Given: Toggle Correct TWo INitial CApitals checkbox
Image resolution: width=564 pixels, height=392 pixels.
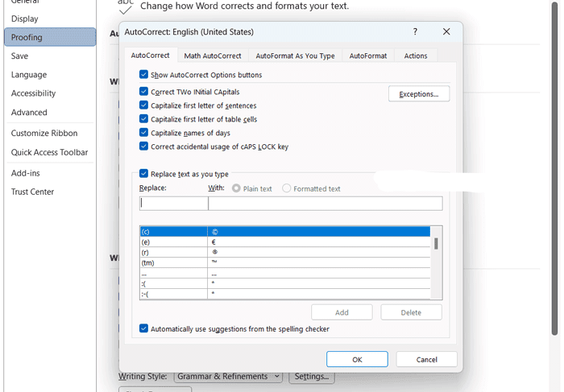Looking at the screenshot, I should point(144,93).
